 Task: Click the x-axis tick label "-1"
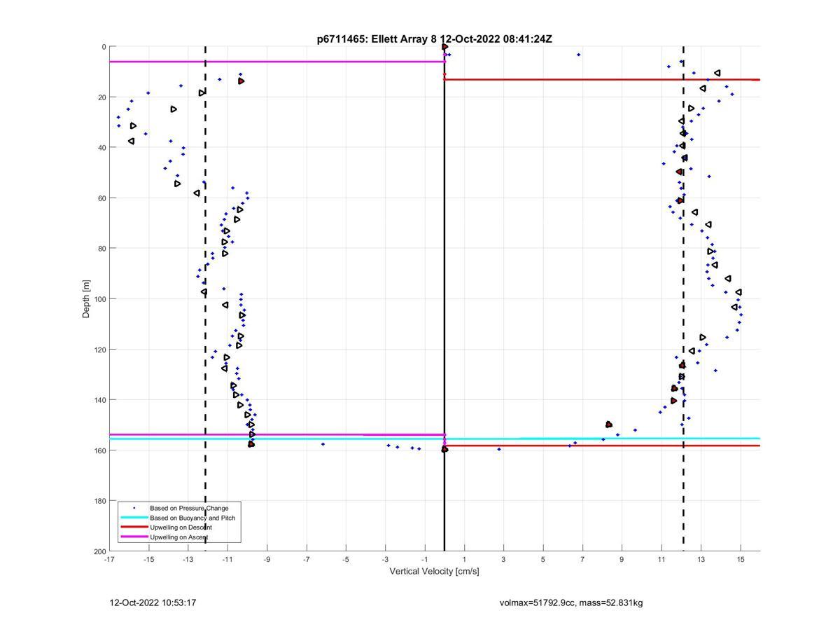click(425, 559)
